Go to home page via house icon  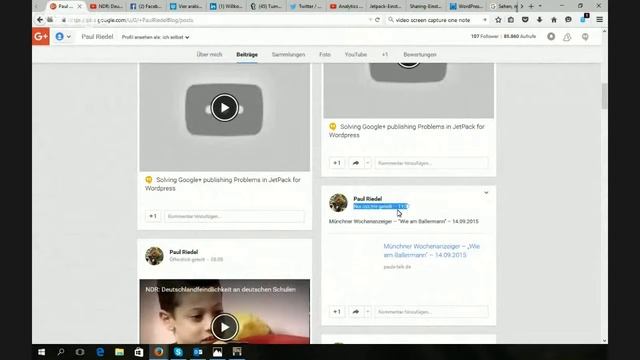click(x=554, y=20)
